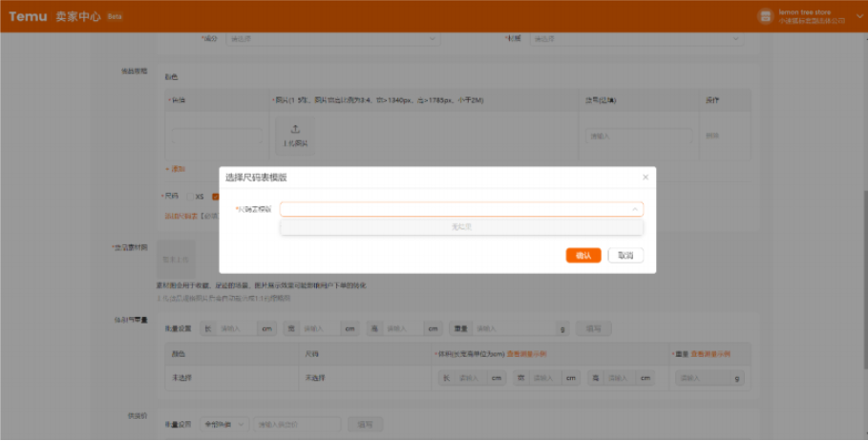Click the image upload icon
The image size is (868, 441).
[x=295, y=130]
